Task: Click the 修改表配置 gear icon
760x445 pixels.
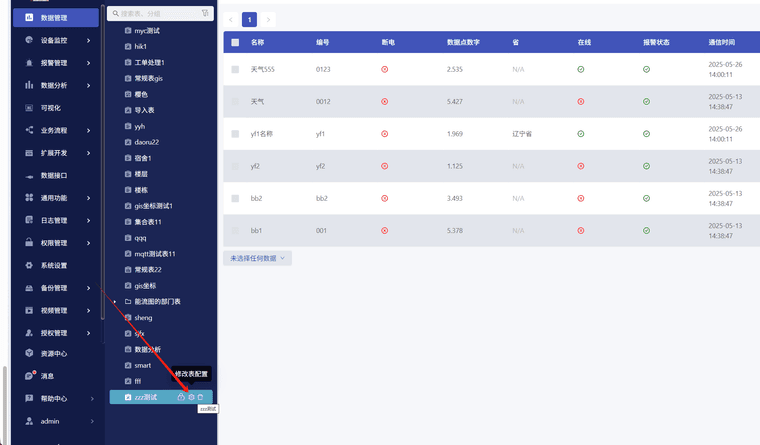Action: (x=191, y=397)
